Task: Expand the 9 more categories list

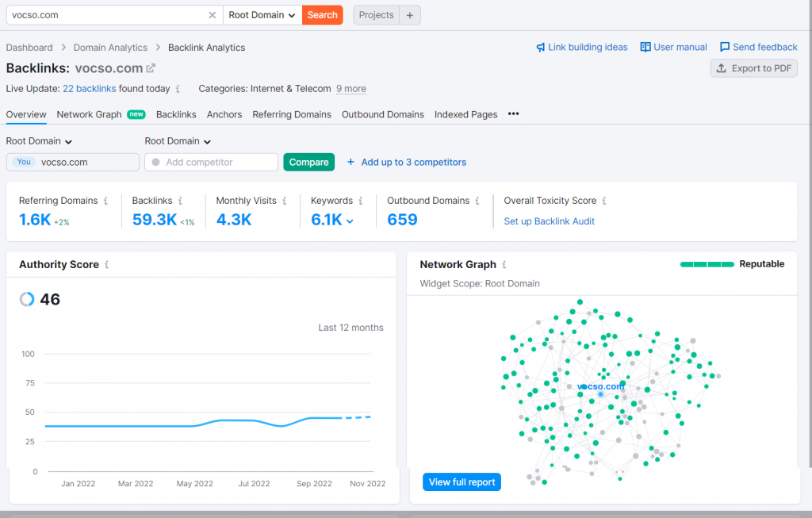Action: pos(351,89)
